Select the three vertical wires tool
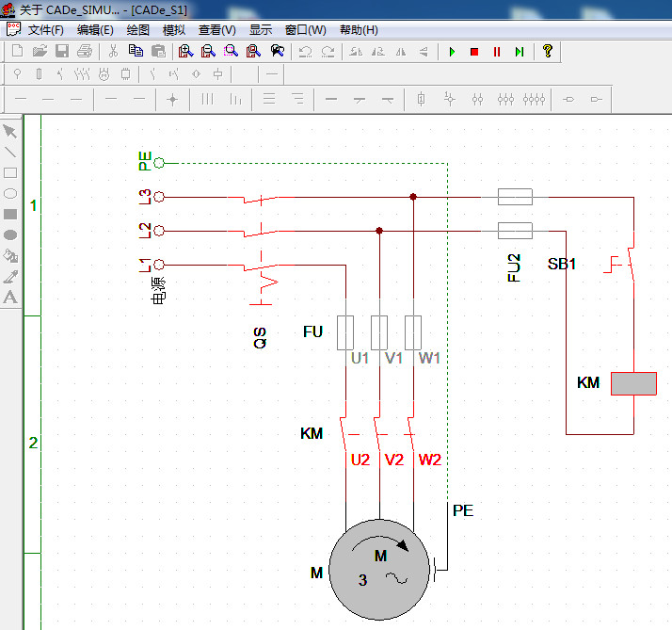Screen dimensions: 672x630 (x=207, y=100)
